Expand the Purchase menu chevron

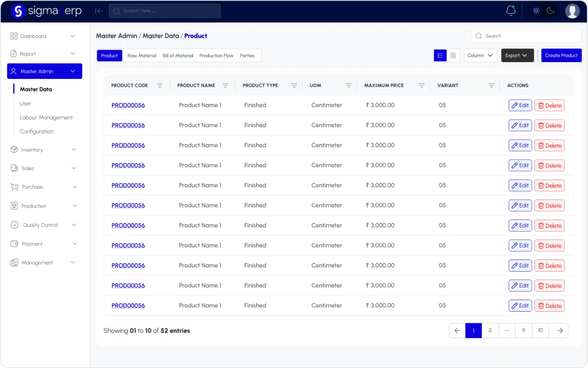pyautogui.click(x=75, y=186)
